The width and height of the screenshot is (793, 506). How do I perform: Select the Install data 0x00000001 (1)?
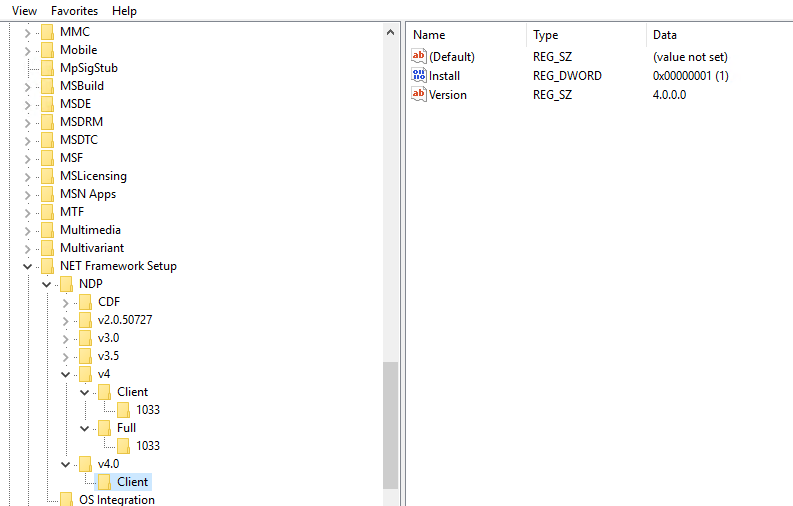click(690, 76)
